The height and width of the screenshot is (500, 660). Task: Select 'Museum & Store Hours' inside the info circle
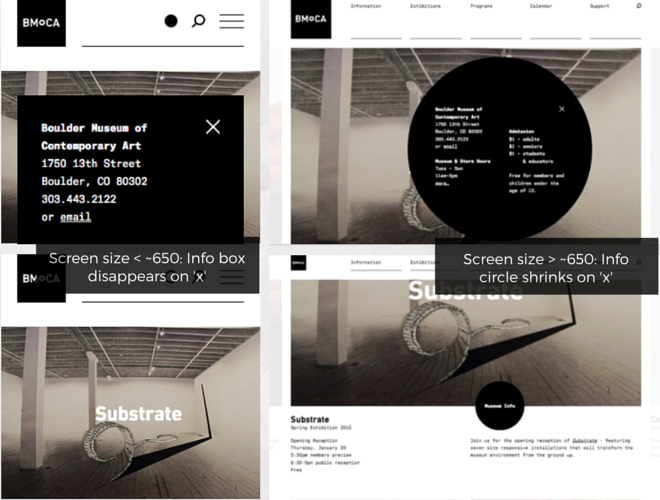coord(463,161)
